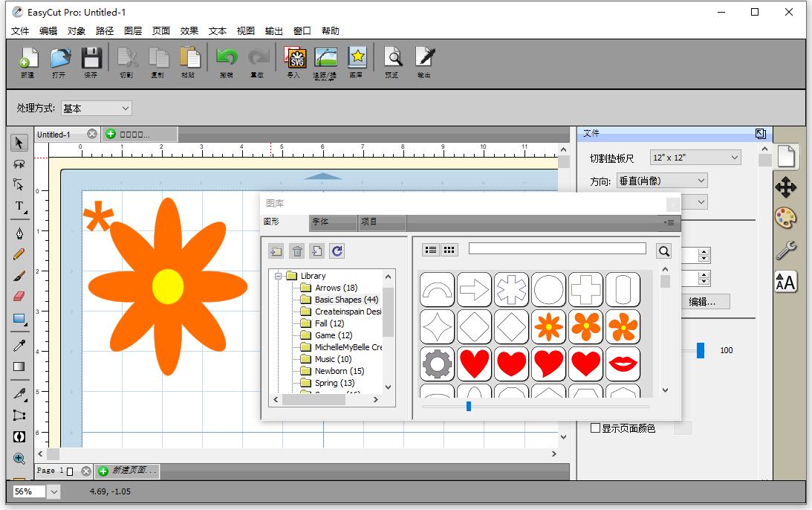Open the color palette side panel icon
Screen dimensions: 812x510
pos(785,219)
